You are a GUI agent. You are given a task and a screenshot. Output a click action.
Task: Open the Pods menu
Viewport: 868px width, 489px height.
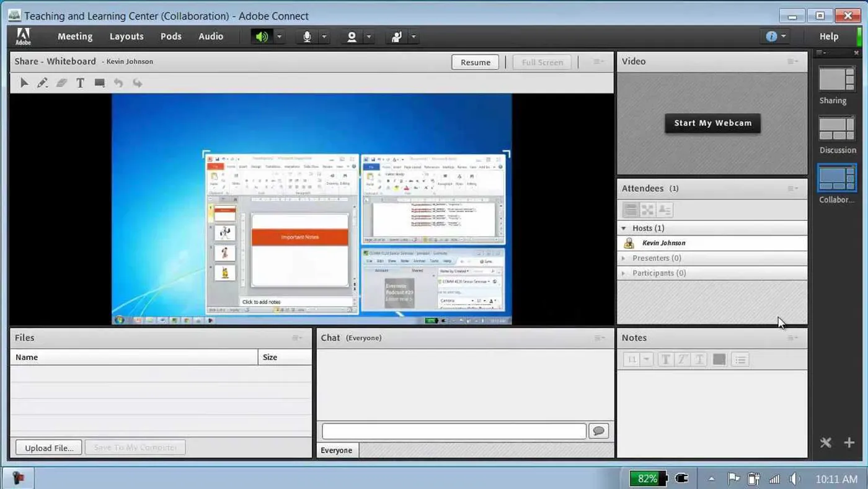pos(171,36)
